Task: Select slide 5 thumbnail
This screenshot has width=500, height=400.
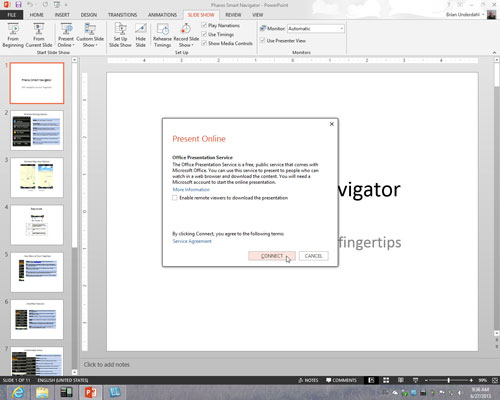Action: pyautogui.click(x=37, y=272)
